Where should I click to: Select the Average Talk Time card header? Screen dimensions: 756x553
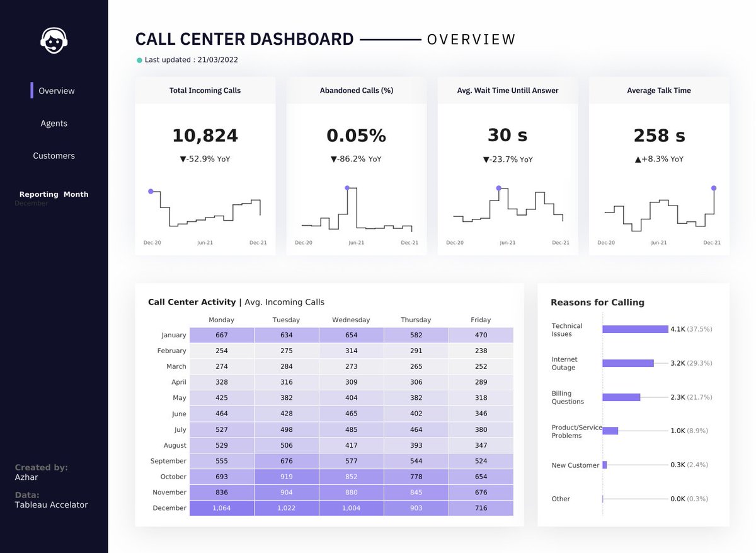[659, 90]
